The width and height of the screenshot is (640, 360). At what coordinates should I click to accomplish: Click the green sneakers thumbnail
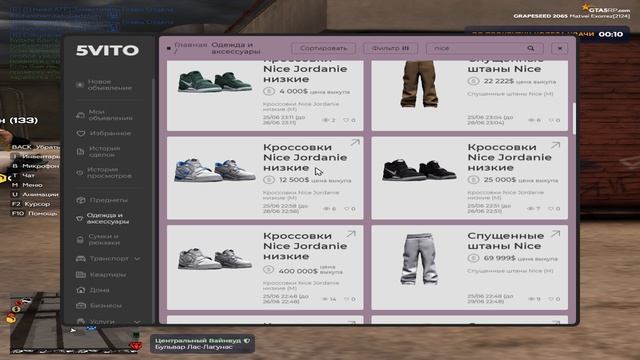(215, 81)
